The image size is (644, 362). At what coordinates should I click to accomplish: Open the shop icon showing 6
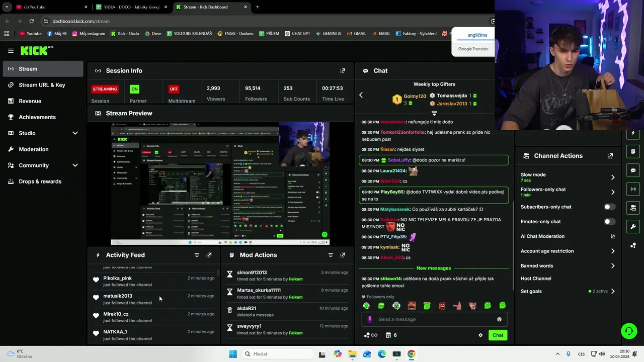(391, 335)
